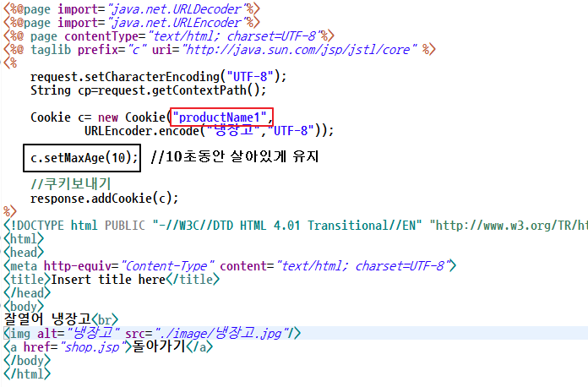Click the //10초동안 살아있게 유지 comment

pyautogui.click(x=235, y=157)
